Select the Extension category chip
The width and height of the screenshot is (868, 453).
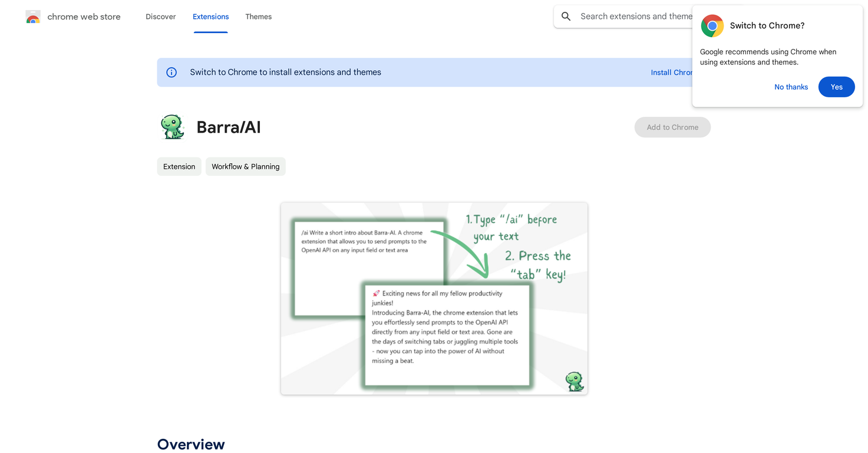(179, 166)
